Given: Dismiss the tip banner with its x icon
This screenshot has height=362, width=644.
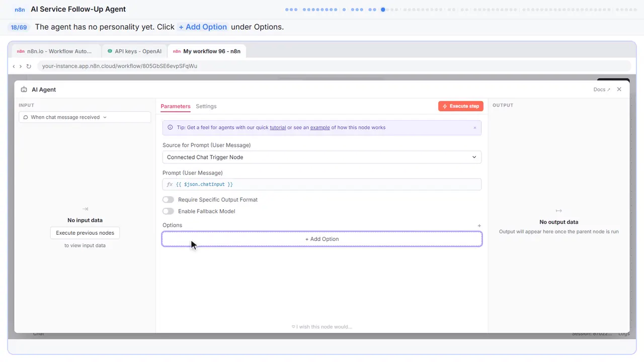Looking at the screenshot, I should coord(474,128).
